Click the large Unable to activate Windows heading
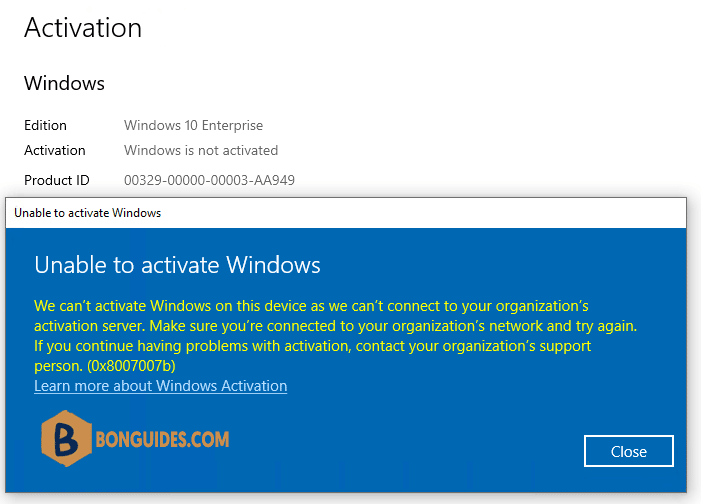The height and width of the screenshot is (504, 701). (177, 265)
